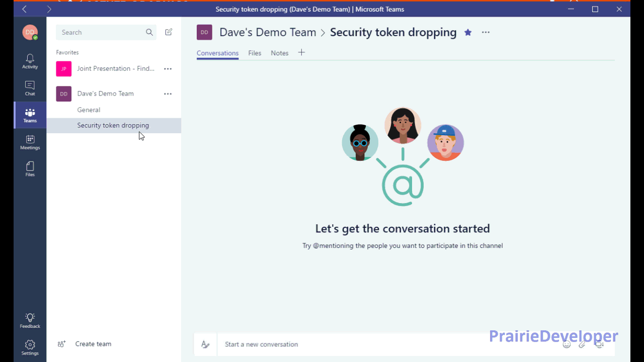This screenshot has width=644, height=362.
Task: Open the emoji picker
Action: (x=567, y=344)
